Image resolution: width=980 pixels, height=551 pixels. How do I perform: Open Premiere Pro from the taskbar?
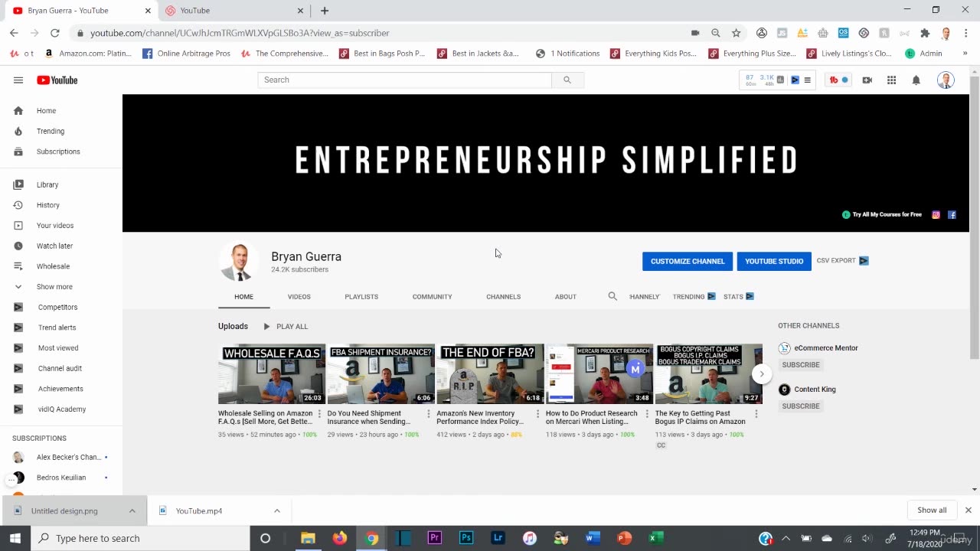[434, 538]
